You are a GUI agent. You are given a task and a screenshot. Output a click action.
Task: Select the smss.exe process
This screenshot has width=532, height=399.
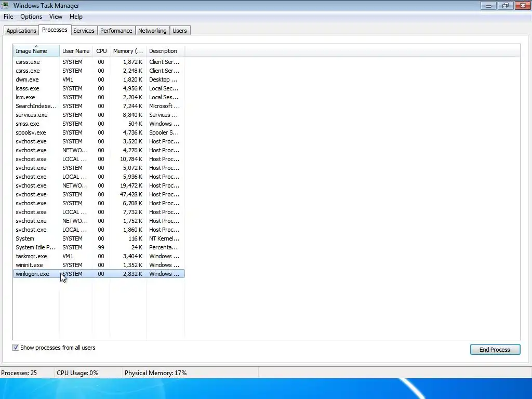tap(99, 124)
